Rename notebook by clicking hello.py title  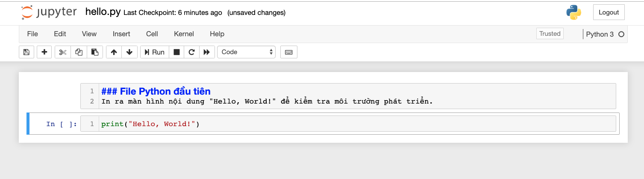[x=103, y=12]
